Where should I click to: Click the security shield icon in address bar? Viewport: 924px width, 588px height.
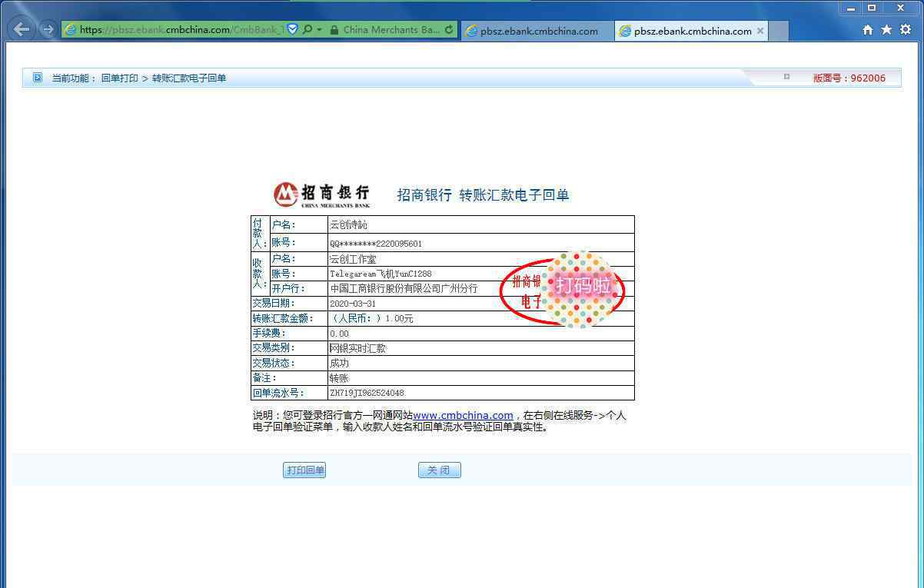[292, 30]
